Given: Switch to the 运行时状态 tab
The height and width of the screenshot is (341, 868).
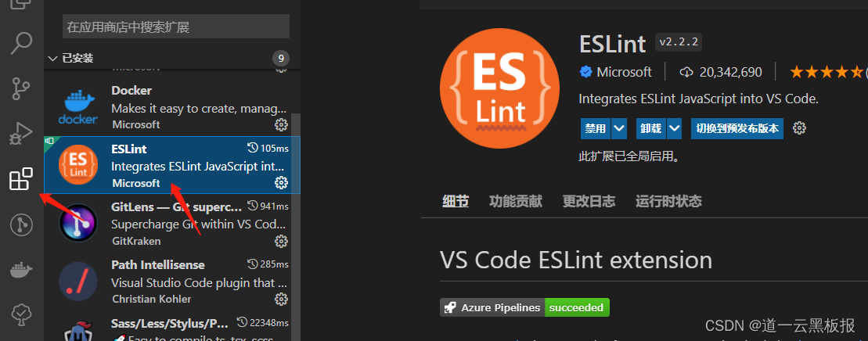Looking at the screenshot, I should [668, 201].
